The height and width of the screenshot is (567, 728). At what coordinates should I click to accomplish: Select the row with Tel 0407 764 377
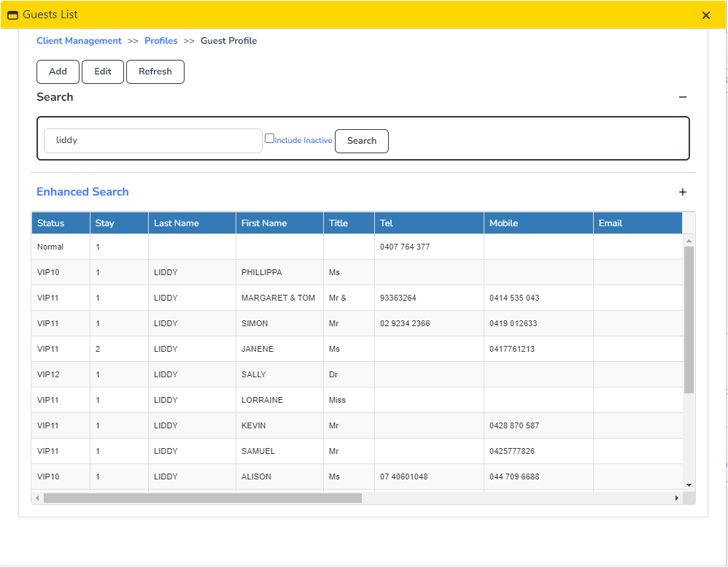coord(357,247)
